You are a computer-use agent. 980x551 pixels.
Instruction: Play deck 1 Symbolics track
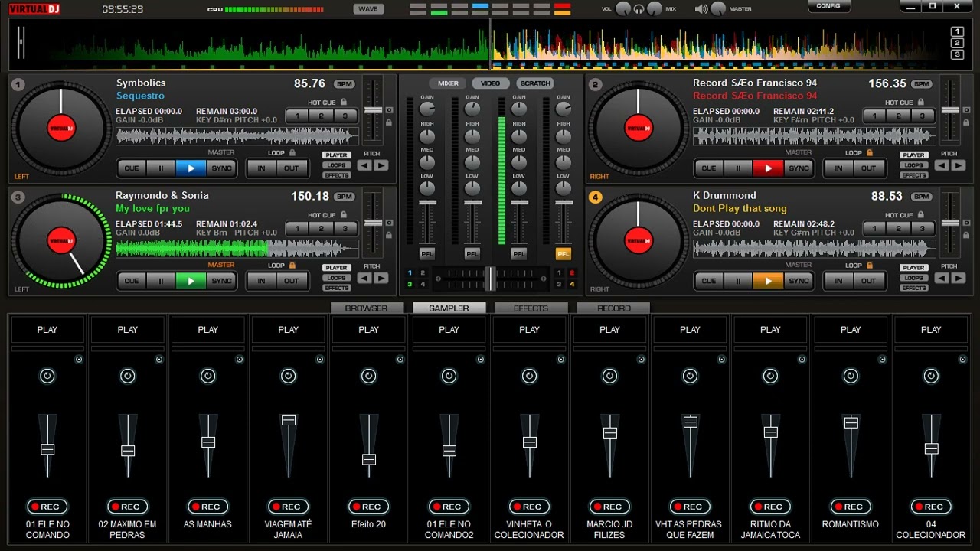pos(191,168)
